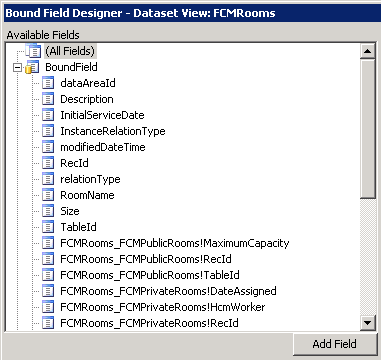Select FCMRooms_FCMPublicRooms!MaximumCapacity field
Viewport: 381px width, 360px height.
coord(175,243)
